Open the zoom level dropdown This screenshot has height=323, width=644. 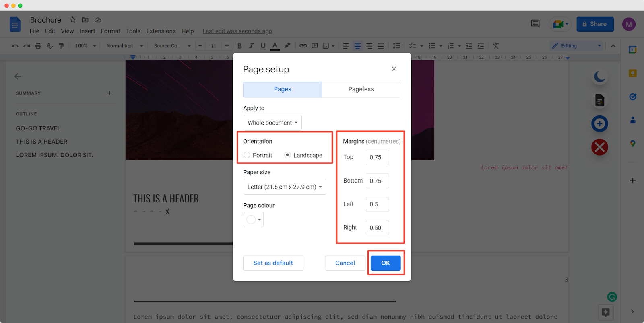pos(86,46)
